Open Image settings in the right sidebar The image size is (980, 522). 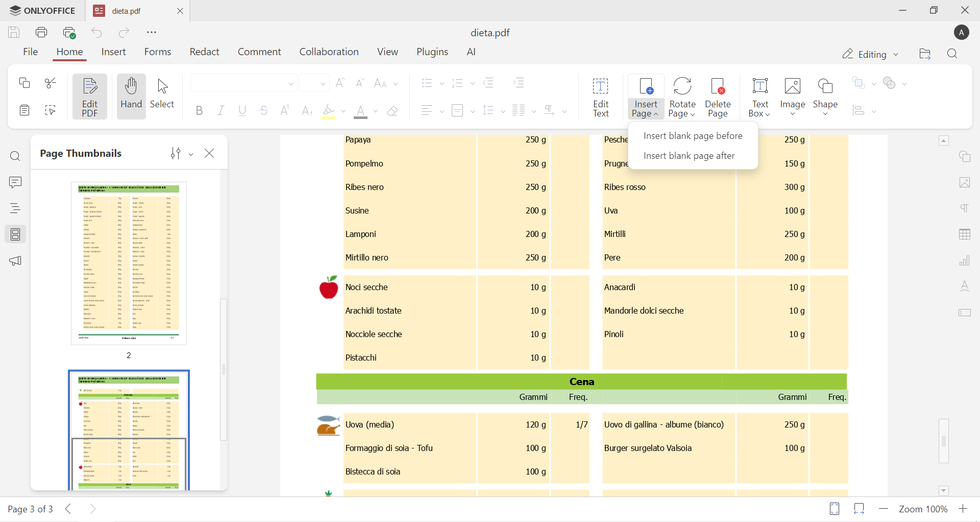click(965, 182)
